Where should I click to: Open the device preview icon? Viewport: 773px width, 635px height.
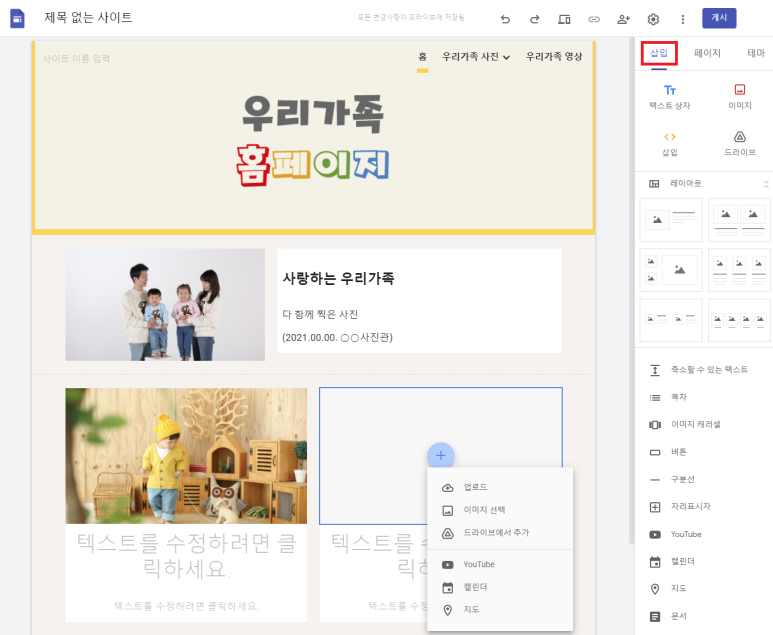point(564,19)
